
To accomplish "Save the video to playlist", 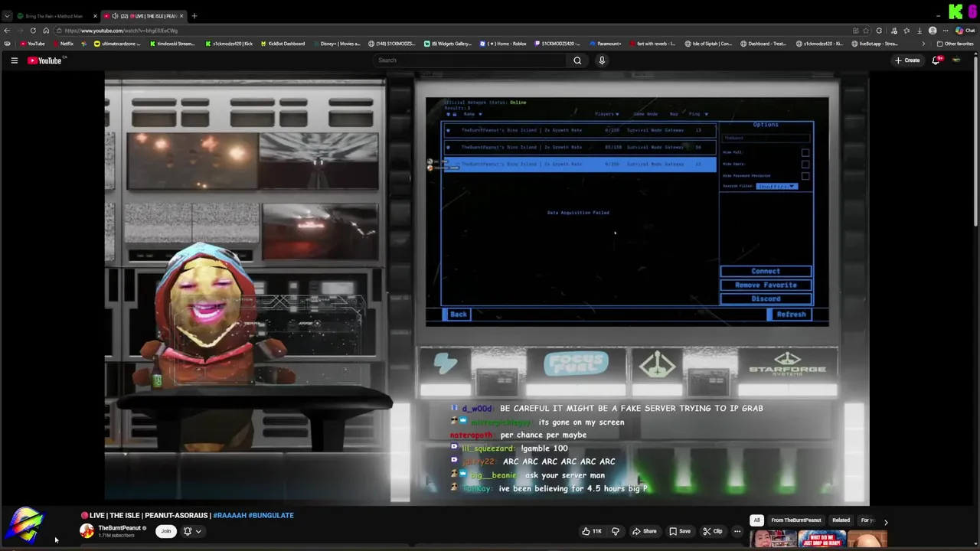I will tap(680, 531).
